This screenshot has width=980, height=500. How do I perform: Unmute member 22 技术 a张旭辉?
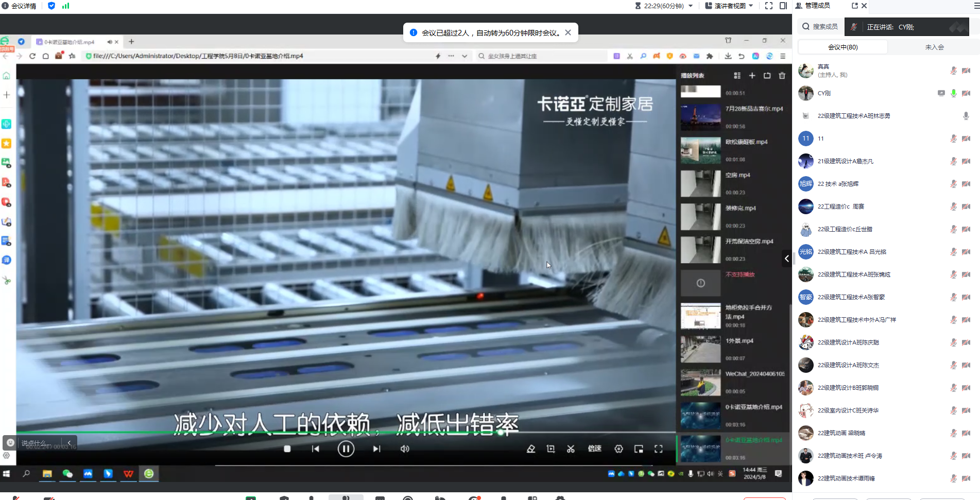tap(953, 184)
